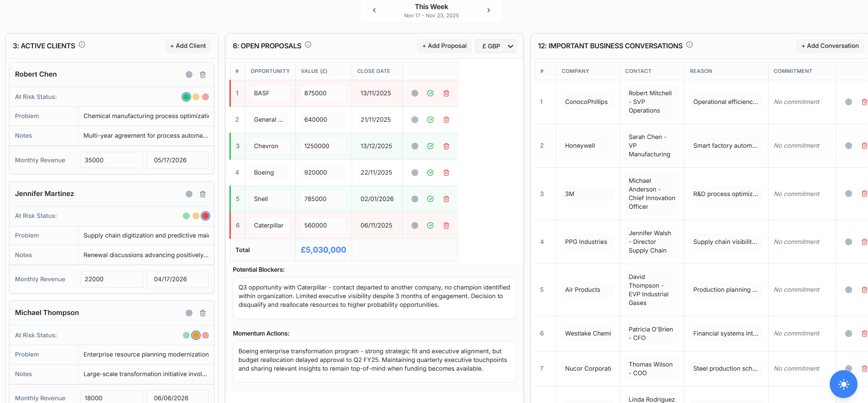This screenshot has width=868, height=403.
Task: Mark the Chevron proposal as complete
Action: [430, 146]
